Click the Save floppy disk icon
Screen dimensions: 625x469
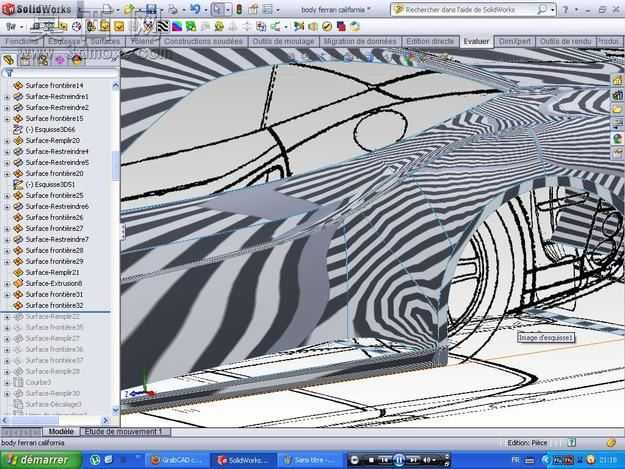(151, 9)
